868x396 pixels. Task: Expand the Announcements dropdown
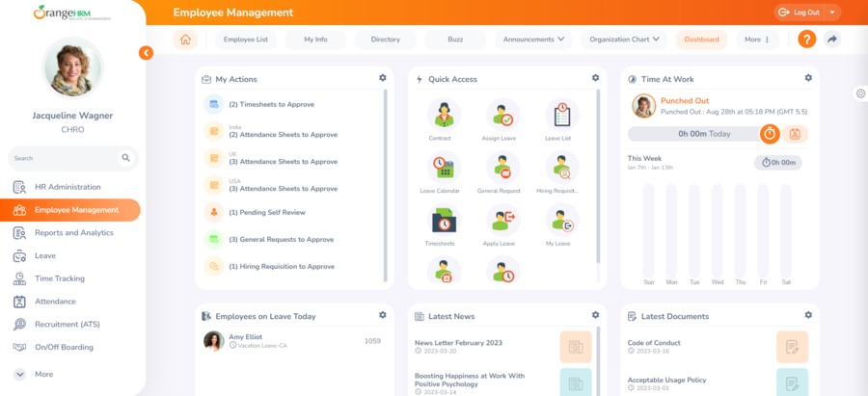(x=534, y=40)
